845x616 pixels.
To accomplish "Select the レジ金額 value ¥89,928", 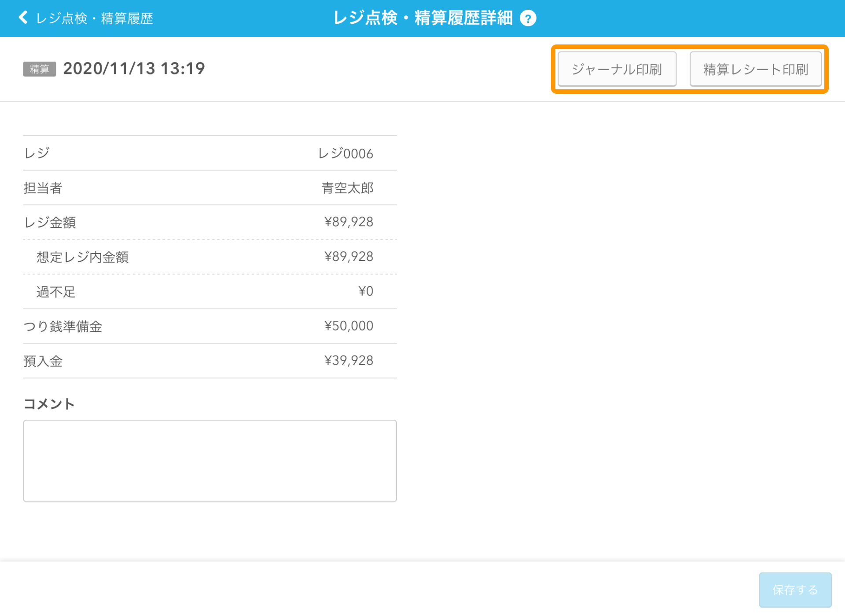I will [x=349, y=222].
